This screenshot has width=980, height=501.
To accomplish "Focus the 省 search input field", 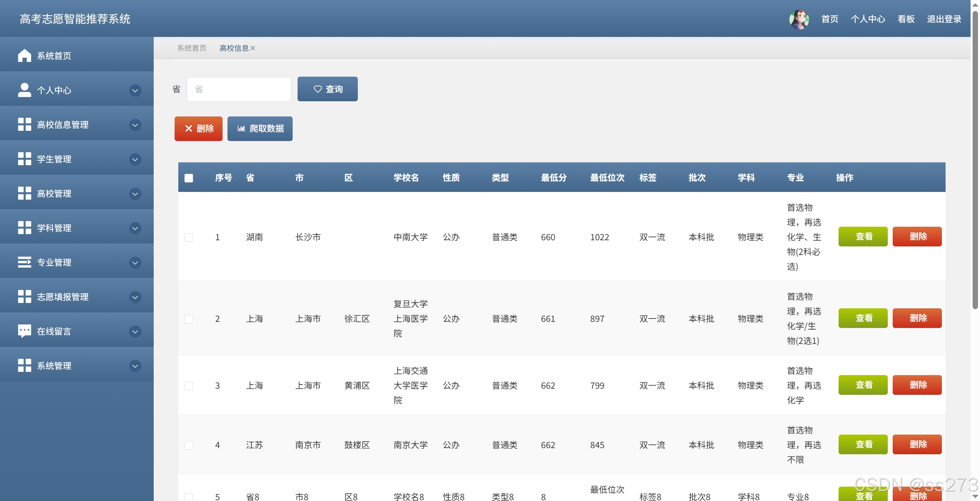I will [239, 89].
